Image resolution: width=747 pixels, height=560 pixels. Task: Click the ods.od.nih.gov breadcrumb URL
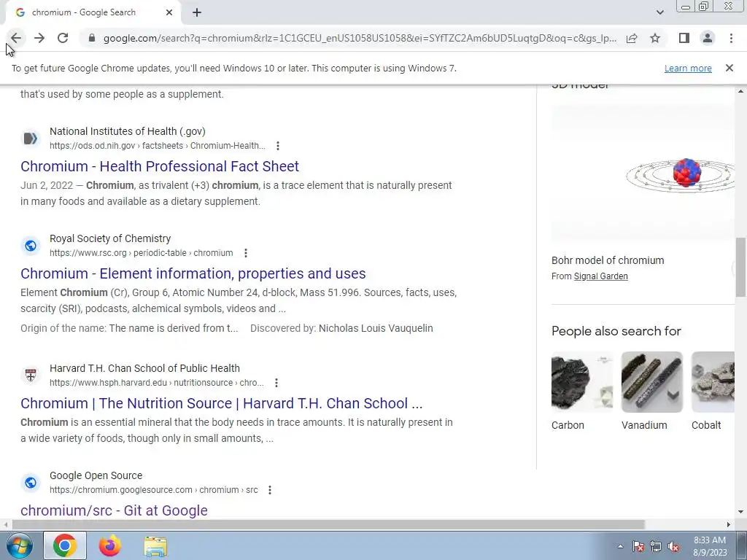pos(158,146)
